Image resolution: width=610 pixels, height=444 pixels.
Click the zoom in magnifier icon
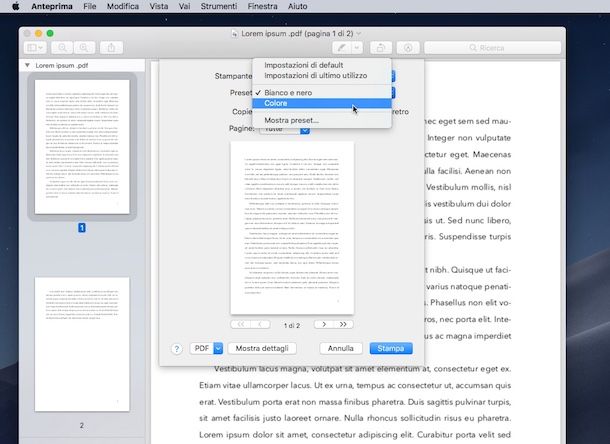pyautogui.click(x=85, y=47)
